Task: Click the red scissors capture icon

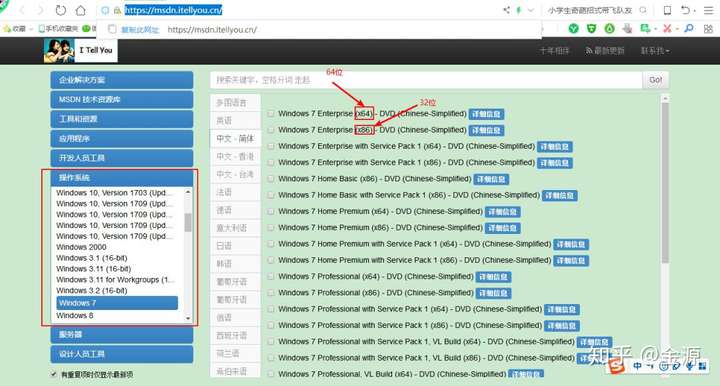Action: [x=667, y=28]
